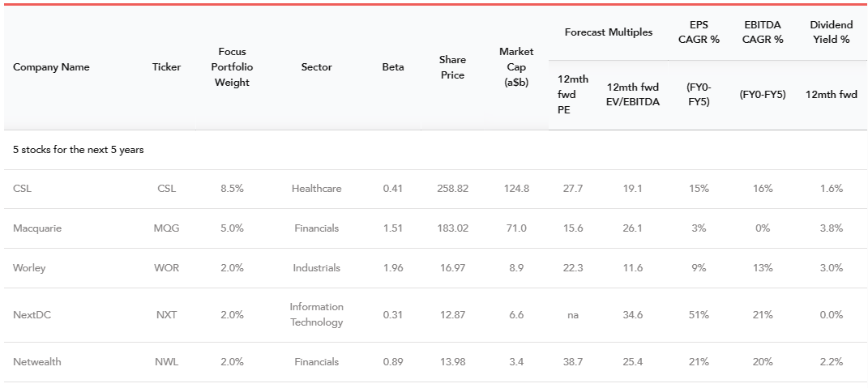Viewport: 868px width, 388px height.
Task: Select the Netwealth company row
Action: tap(37, 361)
